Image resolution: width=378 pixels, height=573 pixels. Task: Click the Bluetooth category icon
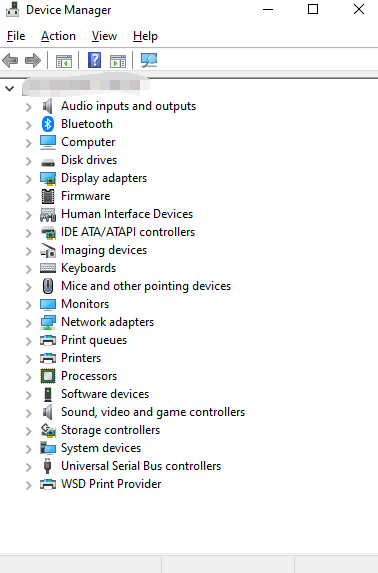(48, 124)
